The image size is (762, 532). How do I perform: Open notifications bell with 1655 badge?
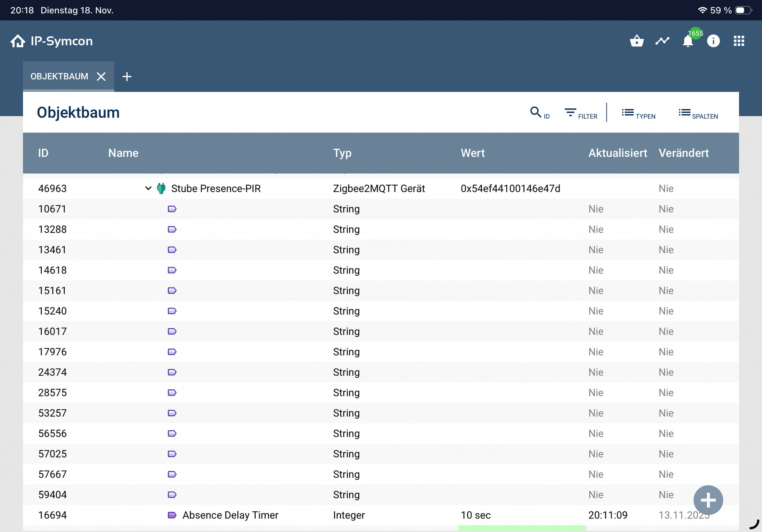click(688, 41)
